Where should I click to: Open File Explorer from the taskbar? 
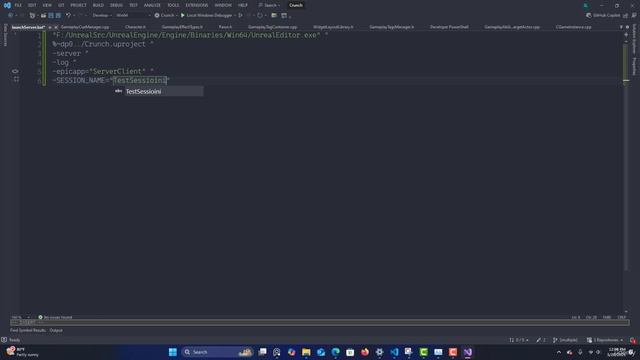(x=306, y=352)
